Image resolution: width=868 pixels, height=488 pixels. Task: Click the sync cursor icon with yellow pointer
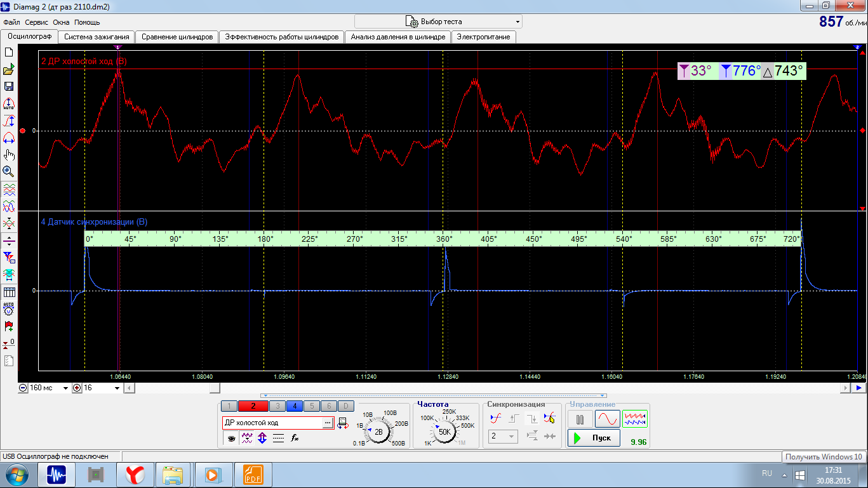(x=550, y=418)
